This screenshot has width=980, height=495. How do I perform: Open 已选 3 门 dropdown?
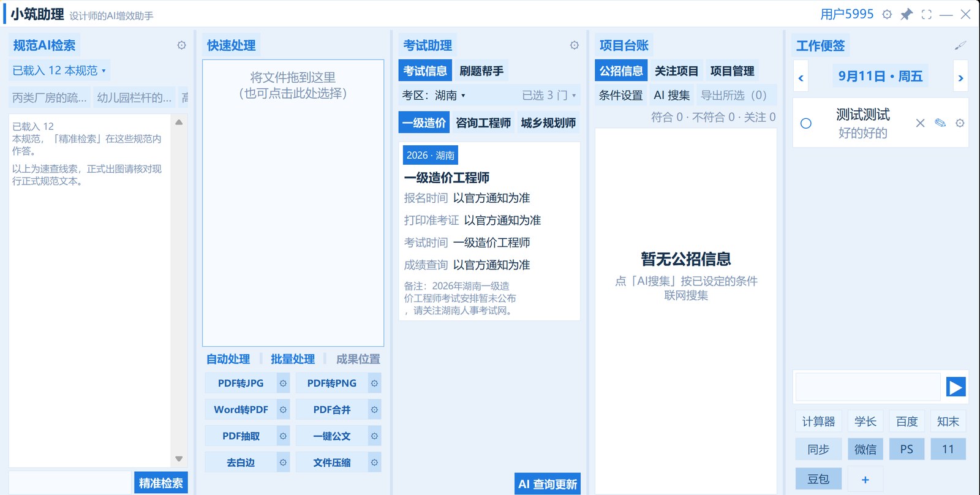click(549, 96)
